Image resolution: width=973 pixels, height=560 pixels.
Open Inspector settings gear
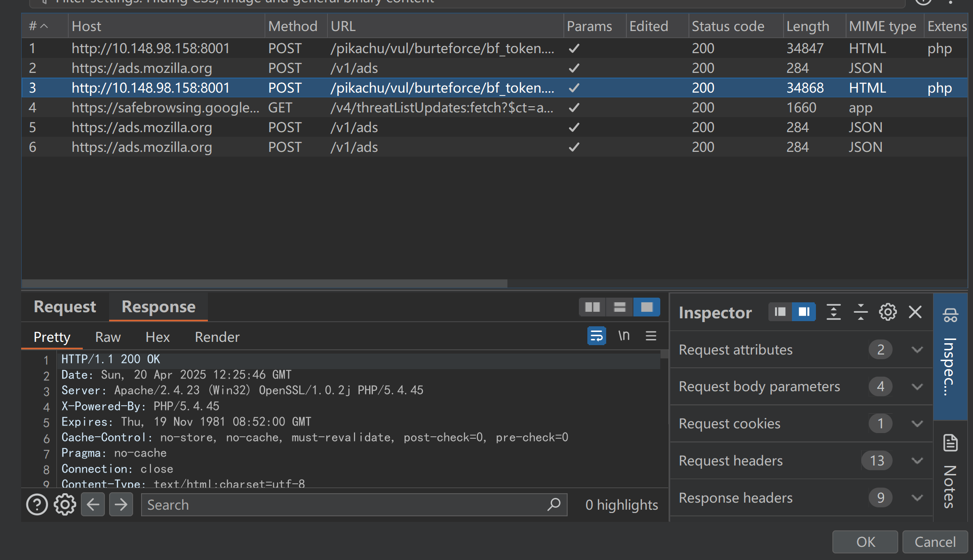[x=888, y=312]
